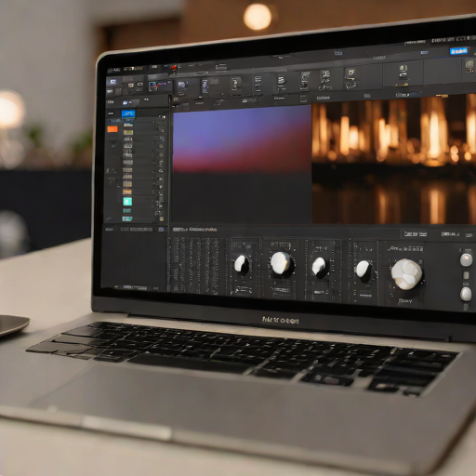Click the colorful thumbnail icon in top-left toolbar
Viewport: 476px width, 476px height.
158,86
